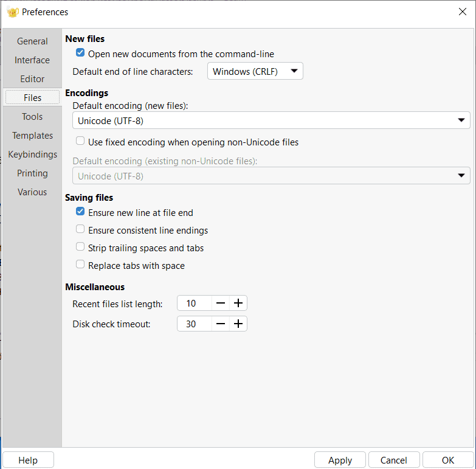Enable fixed encoding for non-Unicode files
This screenshot has height=469, width=476.
coord(80,141)
